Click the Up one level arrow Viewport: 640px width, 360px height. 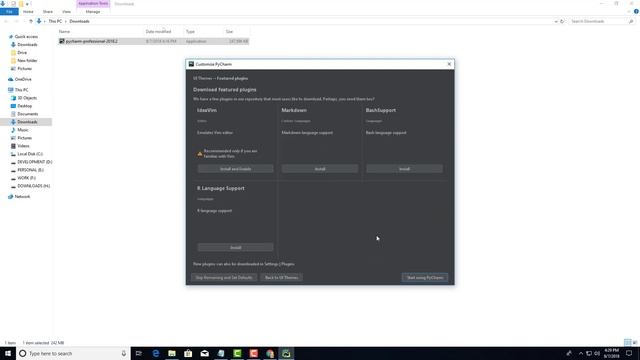pyautogui.click(x=31, y=21)
